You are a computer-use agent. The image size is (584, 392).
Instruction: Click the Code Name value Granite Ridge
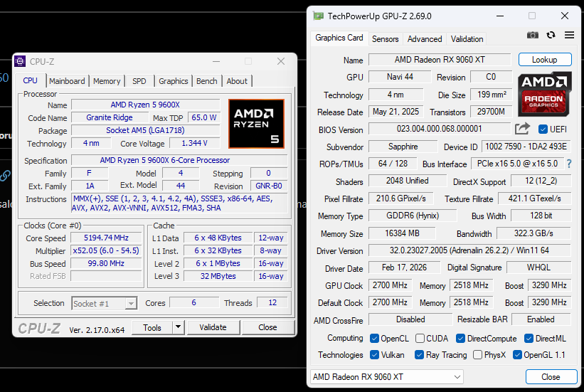click(110, 117)
